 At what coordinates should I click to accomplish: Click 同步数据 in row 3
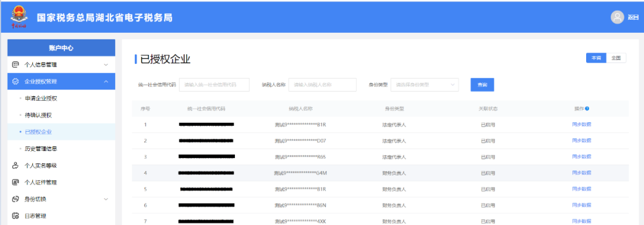(581, 156)
